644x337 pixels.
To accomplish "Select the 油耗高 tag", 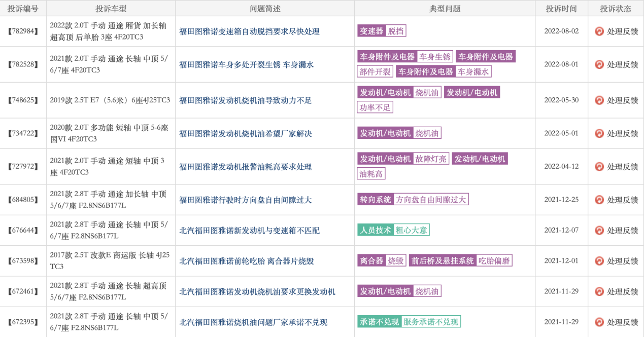I will pos(371,174).
